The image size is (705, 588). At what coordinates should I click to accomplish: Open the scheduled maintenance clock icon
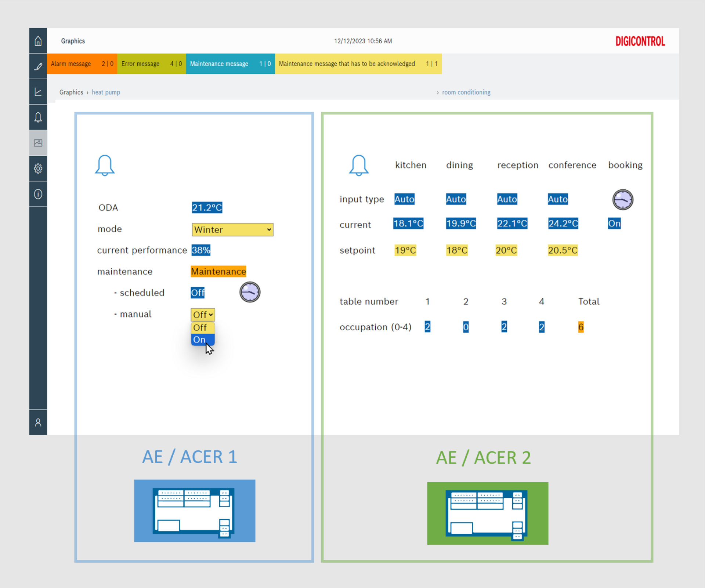point(250,292)
